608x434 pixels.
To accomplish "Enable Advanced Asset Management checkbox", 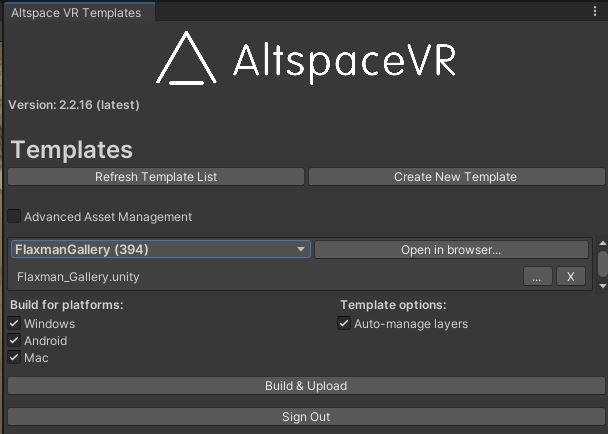I will [14, 216].
